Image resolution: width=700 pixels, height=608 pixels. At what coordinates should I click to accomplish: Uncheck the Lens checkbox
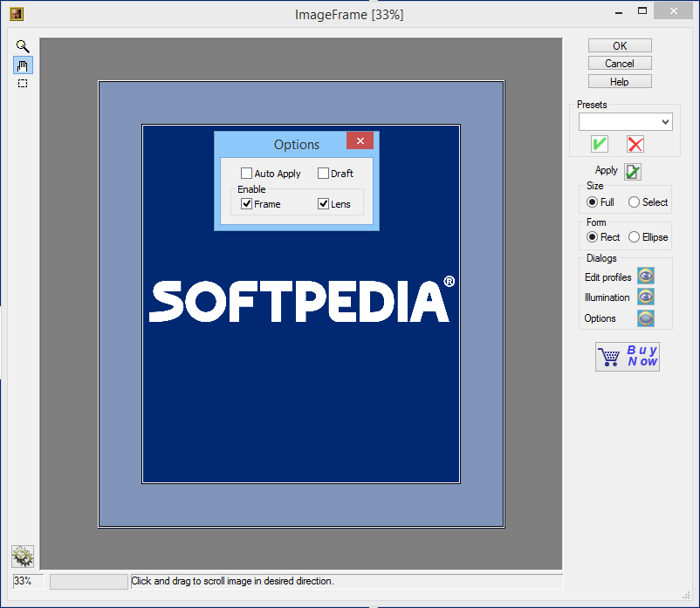click(323, 204)
